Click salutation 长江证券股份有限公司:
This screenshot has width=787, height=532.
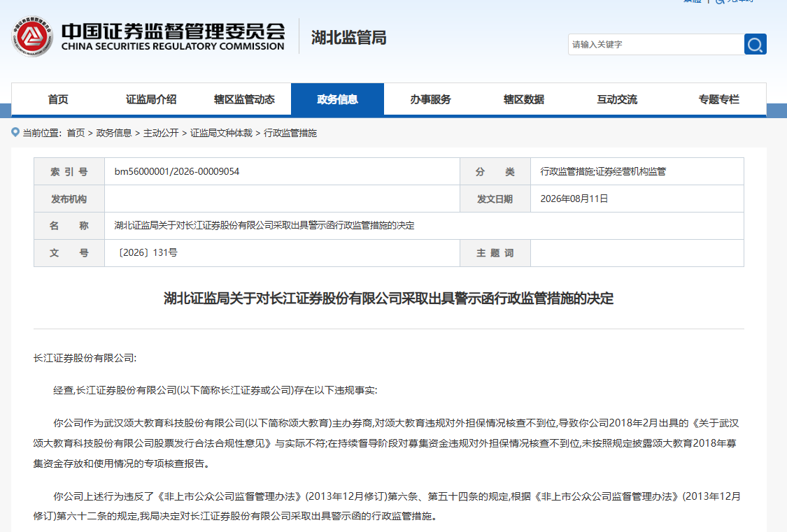click(85, 358)
